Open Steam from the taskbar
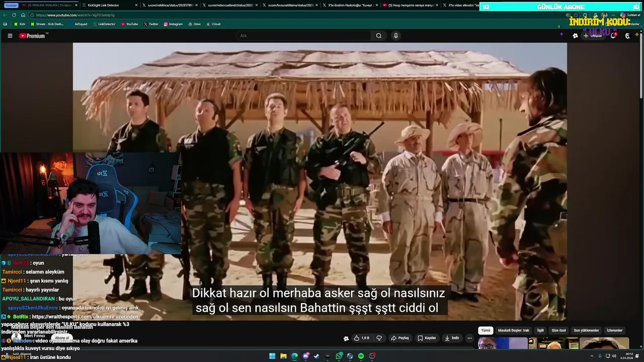This screenshot has width=644, height=362. [x=316, y=356]
